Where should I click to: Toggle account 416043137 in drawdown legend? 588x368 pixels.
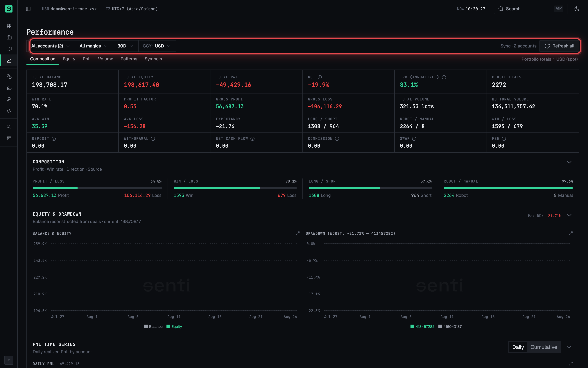(x=450, y=327)
